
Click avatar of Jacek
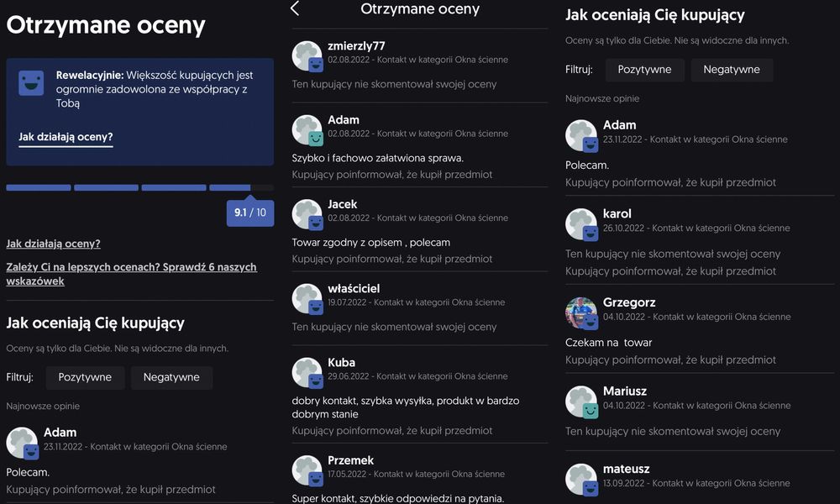307,215
